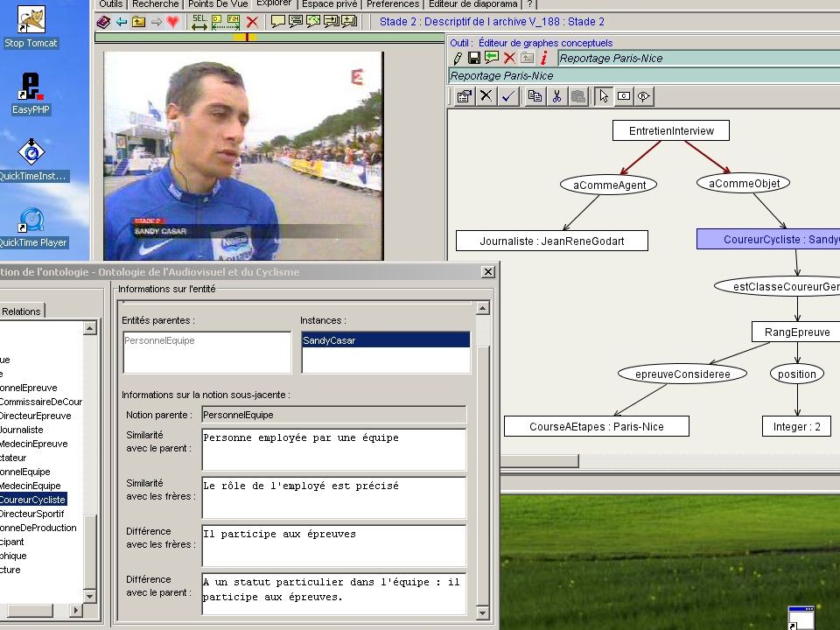The width and height of the screenshot is (840, 630).
Task: Select CoureurCycliste in ontology tree
Action: pos(33,500)
